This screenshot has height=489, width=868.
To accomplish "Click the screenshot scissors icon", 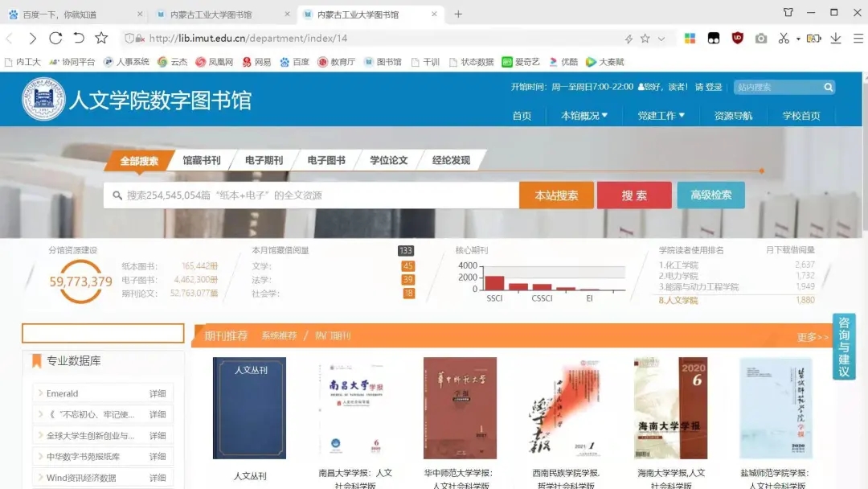I will 784,39.
